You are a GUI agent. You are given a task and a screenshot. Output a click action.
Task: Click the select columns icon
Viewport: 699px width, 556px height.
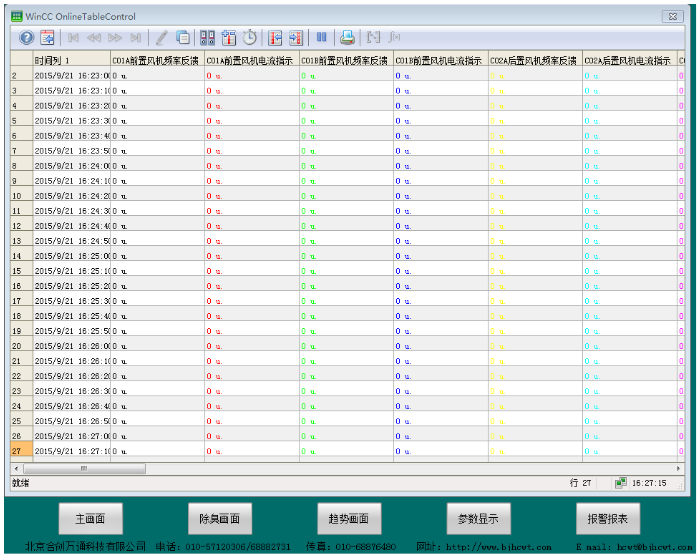[x=229, y=38]
